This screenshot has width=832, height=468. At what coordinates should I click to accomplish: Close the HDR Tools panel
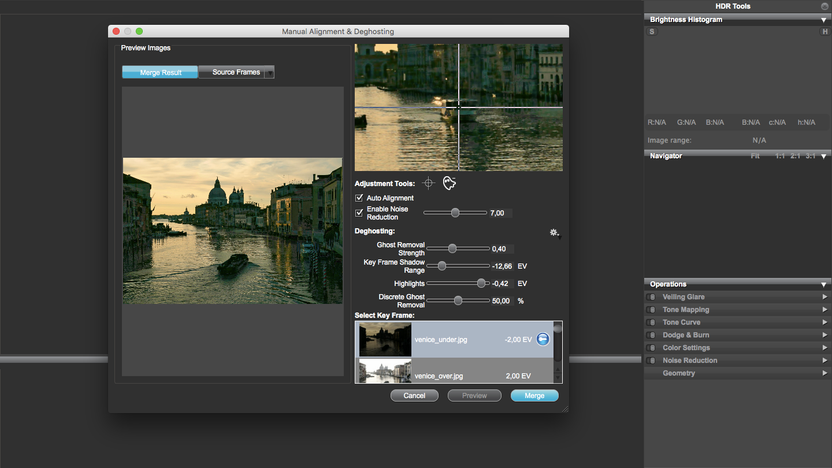click(x=825, y=6)
